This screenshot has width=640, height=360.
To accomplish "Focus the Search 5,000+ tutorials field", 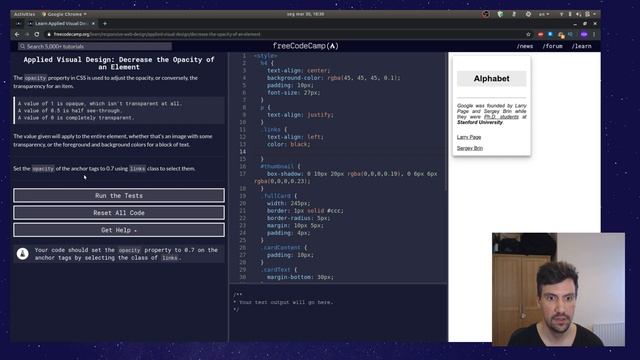I will pyautogui.click(x=95, y=47).
